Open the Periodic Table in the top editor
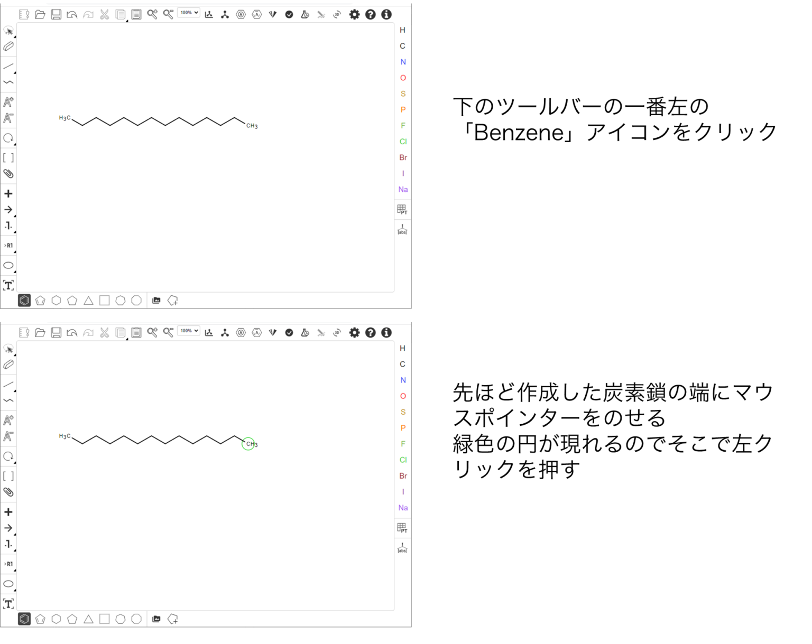The image size is (812, 644). (402, 210)
